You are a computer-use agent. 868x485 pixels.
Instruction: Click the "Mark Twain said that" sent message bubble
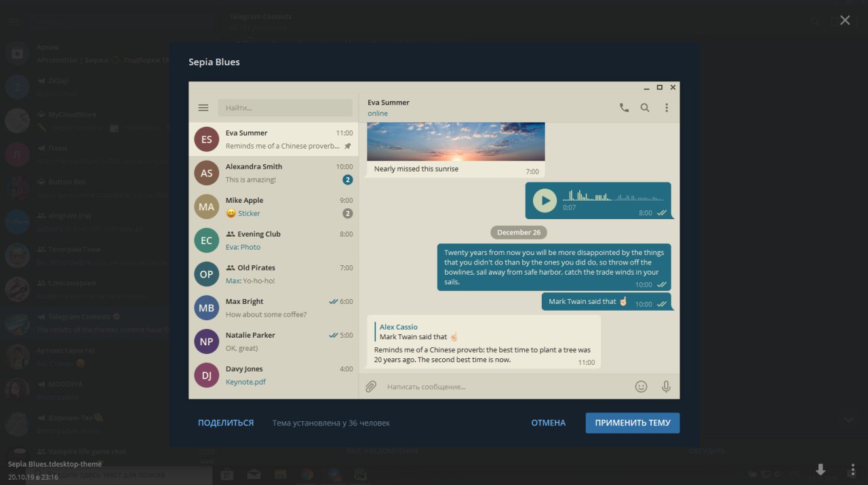606,302
